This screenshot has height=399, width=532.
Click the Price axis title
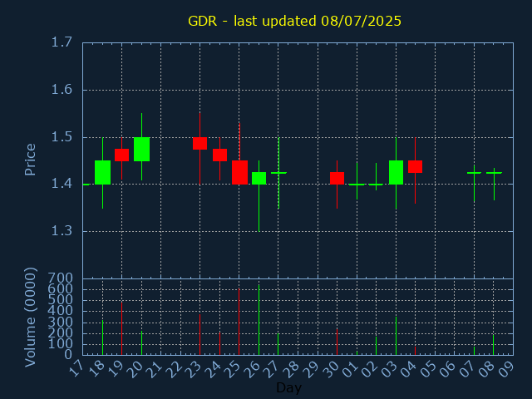(30, 160)
